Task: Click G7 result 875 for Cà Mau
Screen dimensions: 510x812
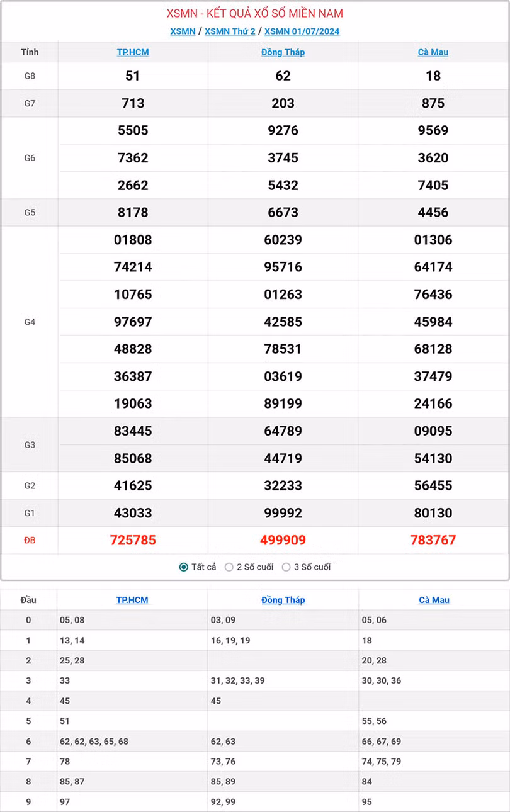Action: pyautogui.click(x=433, y=103)
